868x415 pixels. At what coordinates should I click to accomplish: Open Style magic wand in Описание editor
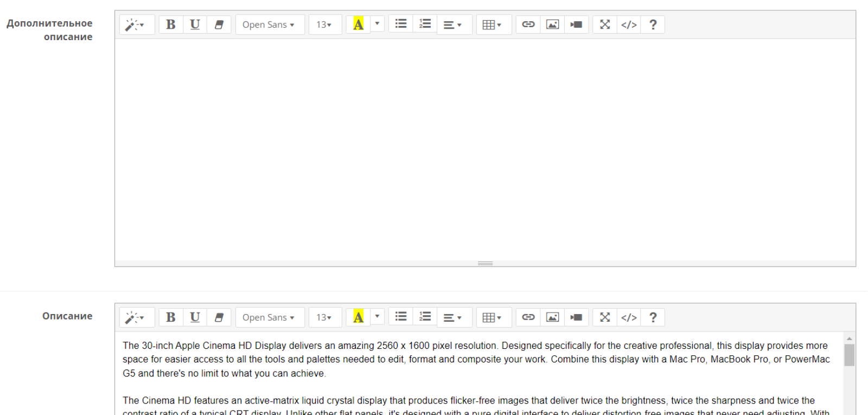[137, 317]
